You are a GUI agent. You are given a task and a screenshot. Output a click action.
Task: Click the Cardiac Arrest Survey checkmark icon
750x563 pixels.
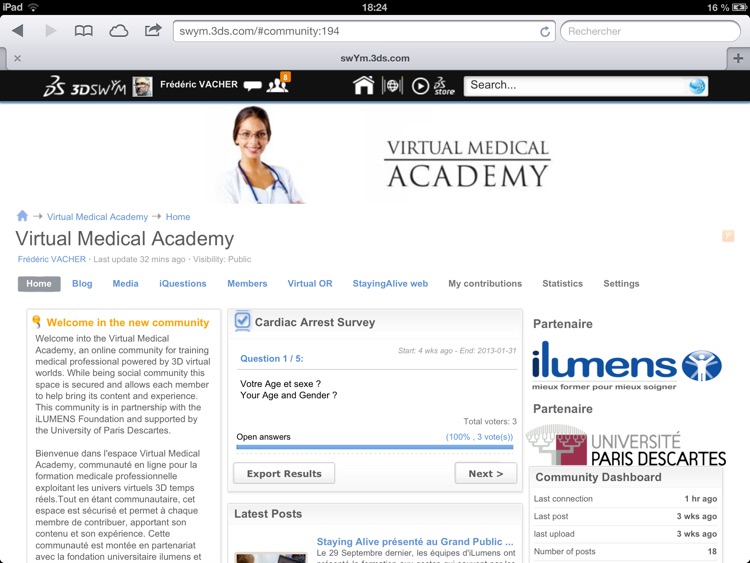tap(243, 321)
